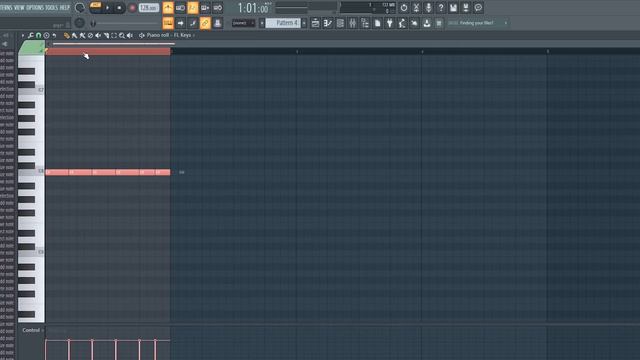Click the question mark help icon
Image resolution: width=640 pixels, height=360 pixels.
pos(441,8)
